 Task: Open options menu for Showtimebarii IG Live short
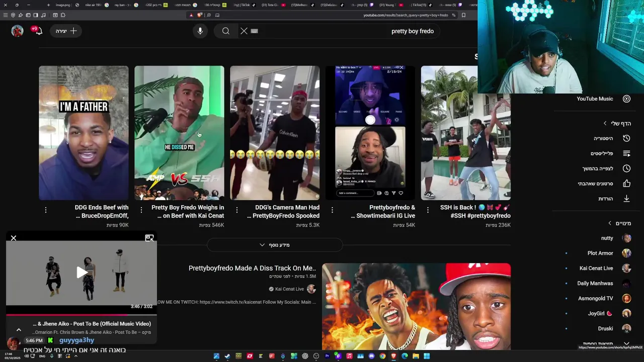(332, 210)
